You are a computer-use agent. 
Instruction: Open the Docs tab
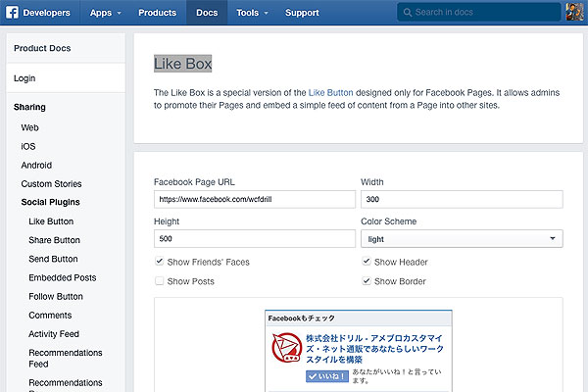point(207,13)
